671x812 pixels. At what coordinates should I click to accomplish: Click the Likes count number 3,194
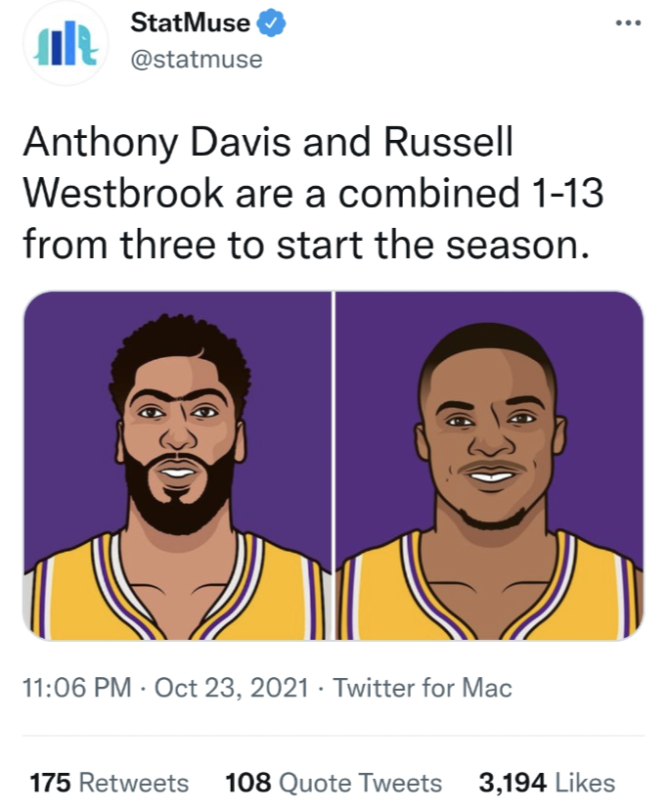(x=512, y=783)
